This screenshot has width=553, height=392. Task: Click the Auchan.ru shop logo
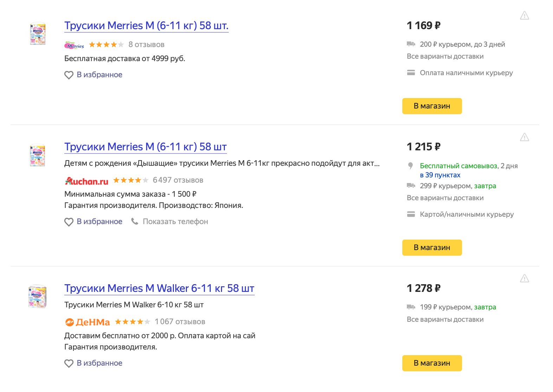pyautogui.click(x=86, y=181)
